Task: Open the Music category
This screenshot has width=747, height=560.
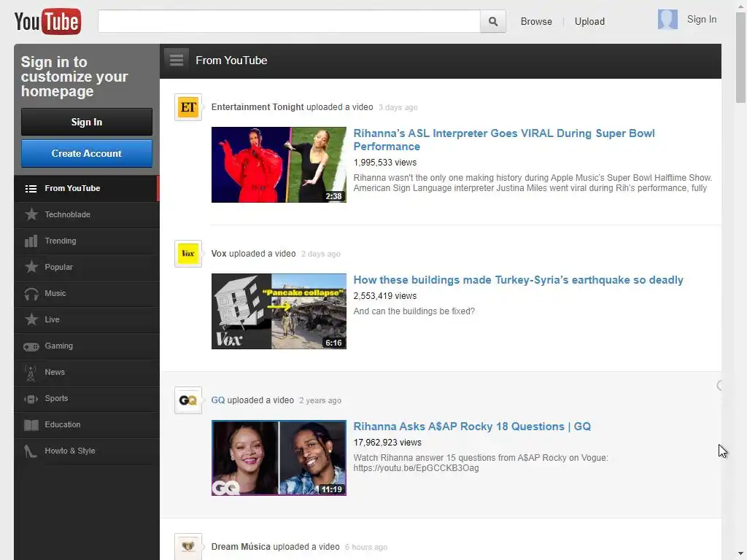Action: point(87,293)
